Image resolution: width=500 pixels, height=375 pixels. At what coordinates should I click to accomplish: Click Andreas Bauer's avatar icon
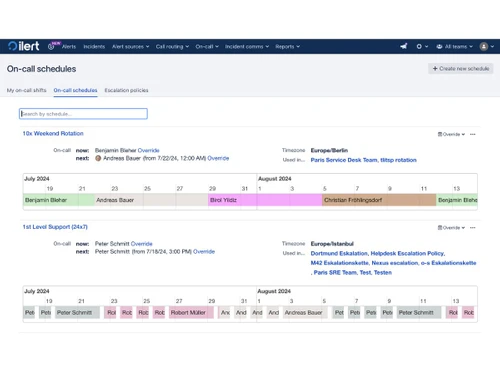(x=98, y=158)
